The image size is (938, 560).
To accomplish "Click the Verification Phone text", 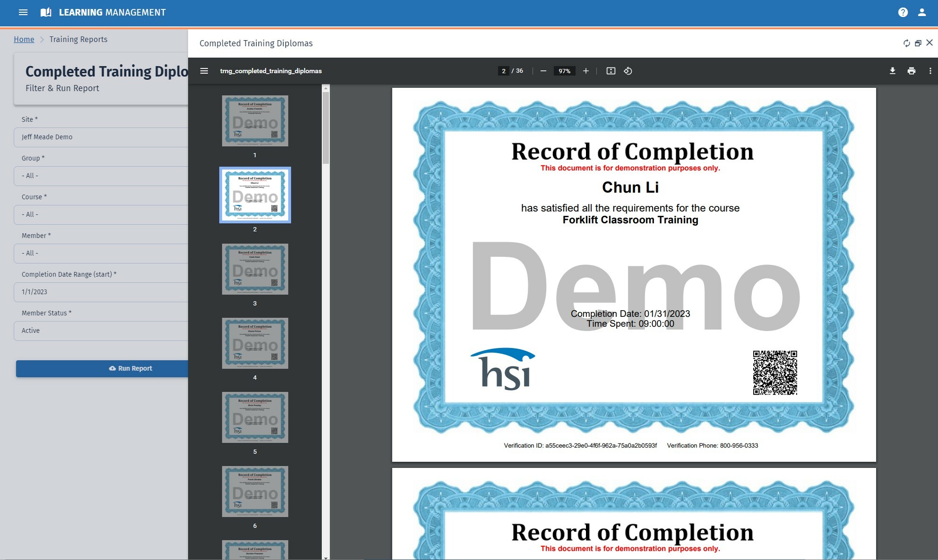I will (x=713, y=446).
